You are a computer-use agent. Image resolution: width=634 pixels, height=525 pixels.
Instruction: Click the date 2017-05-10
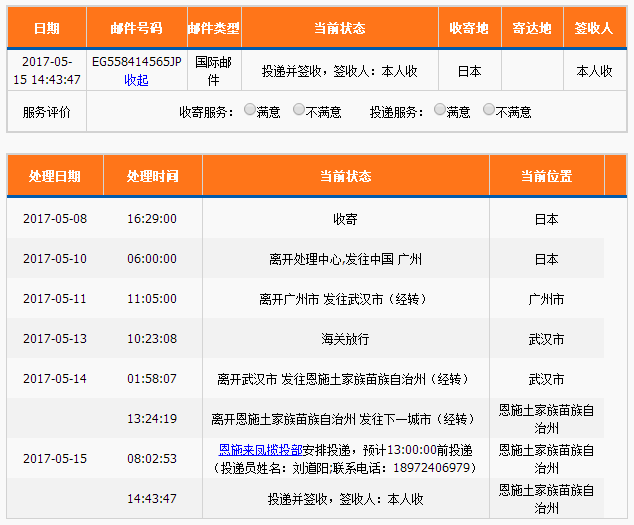pos(55,258)
